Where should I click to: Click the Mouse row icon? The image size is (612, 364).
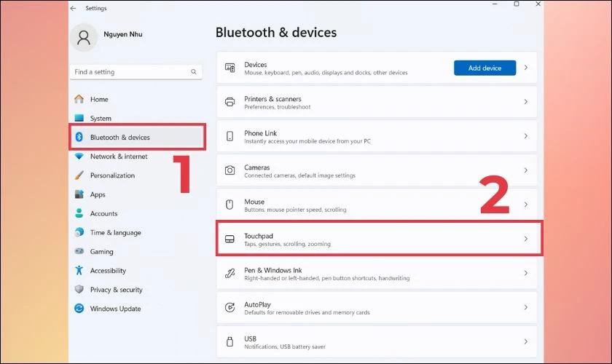click(x=230, y=205)
